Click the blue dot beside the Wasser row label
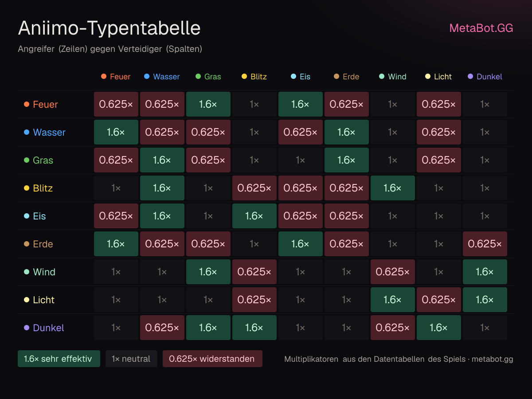Image resolution: width=532 pixels, height=399 pixels. point(27,132)
